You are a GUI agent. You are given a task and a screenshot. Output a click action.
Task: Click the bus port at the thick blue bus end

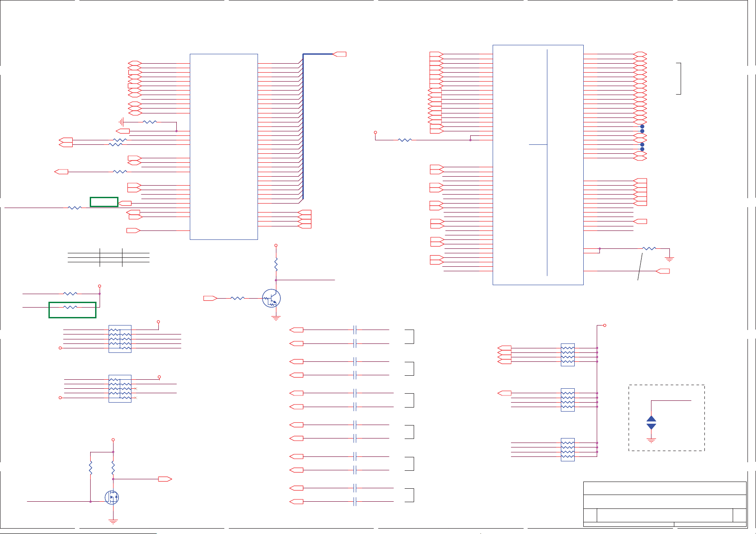pos(340,54)
